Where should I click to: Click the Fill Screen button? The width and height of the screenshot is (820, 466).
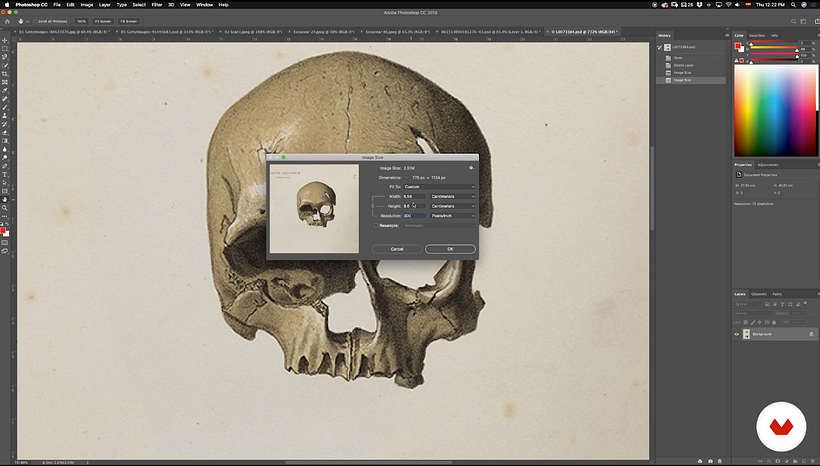[x=128, y=21]
